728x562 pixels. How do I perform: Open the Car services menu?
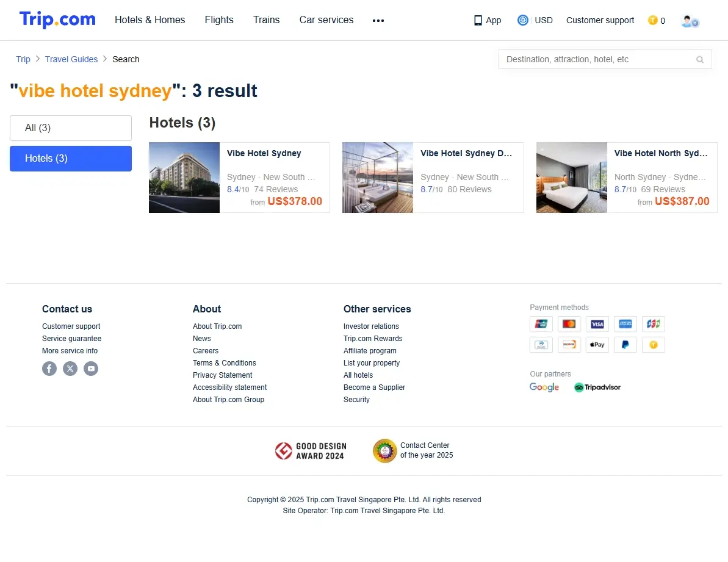point(326,20)
